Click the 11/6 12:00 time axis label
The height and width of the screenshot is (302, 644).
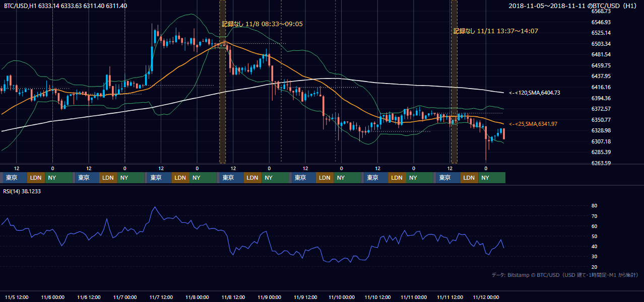tap(89, 297)
